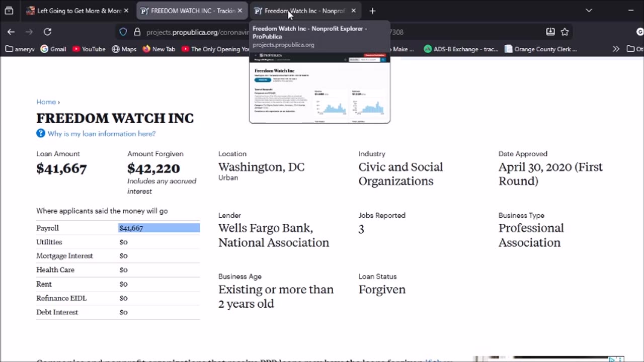The height and width of the screenshot is (362, 644).
Task: Click the 'FREEDOM WATCH INC' heading
Action: pos(115,118)
